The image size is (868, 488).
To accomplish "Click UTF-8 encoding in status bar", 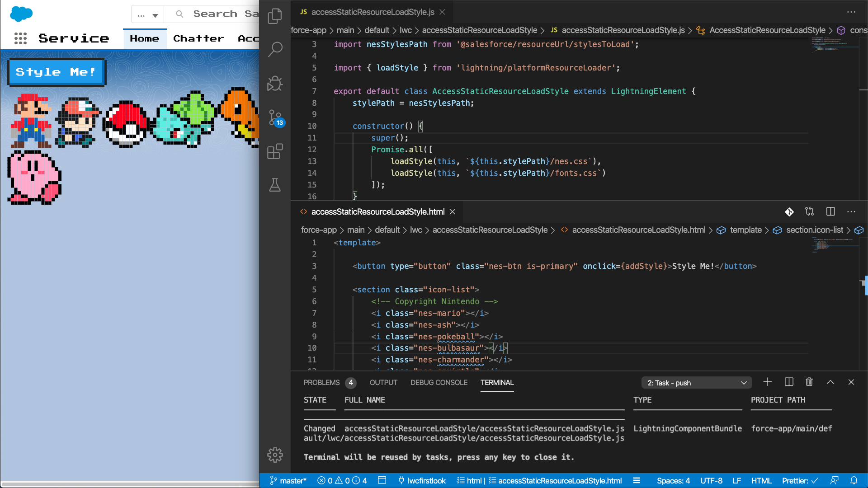I will pyautogui.click(x=711, y=481).
